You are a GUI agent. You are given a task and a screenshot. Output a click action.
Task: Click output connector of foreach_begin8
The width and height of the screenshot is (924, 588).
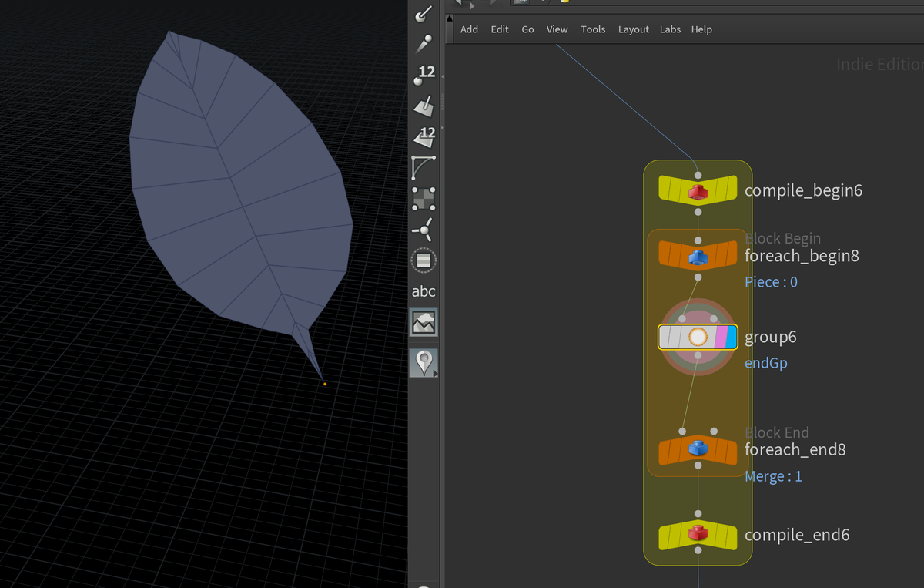click(698, 277)
